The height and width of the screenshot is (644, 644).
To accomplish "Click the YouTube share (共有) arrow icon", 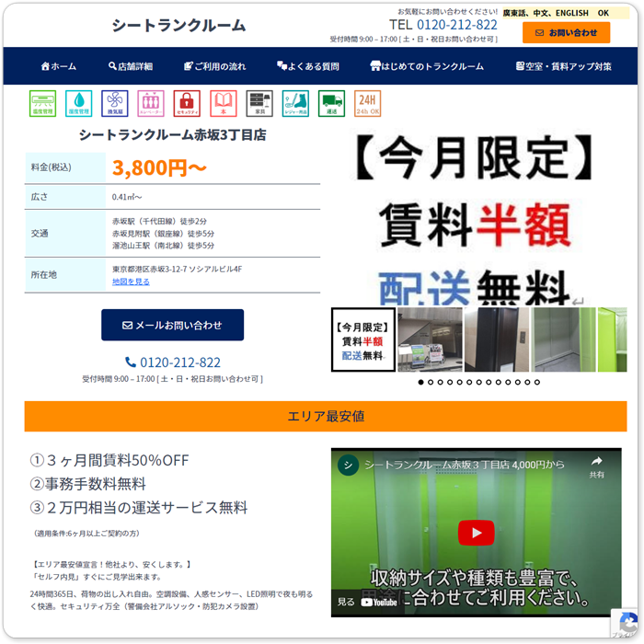I will click(x=597, y=461).
